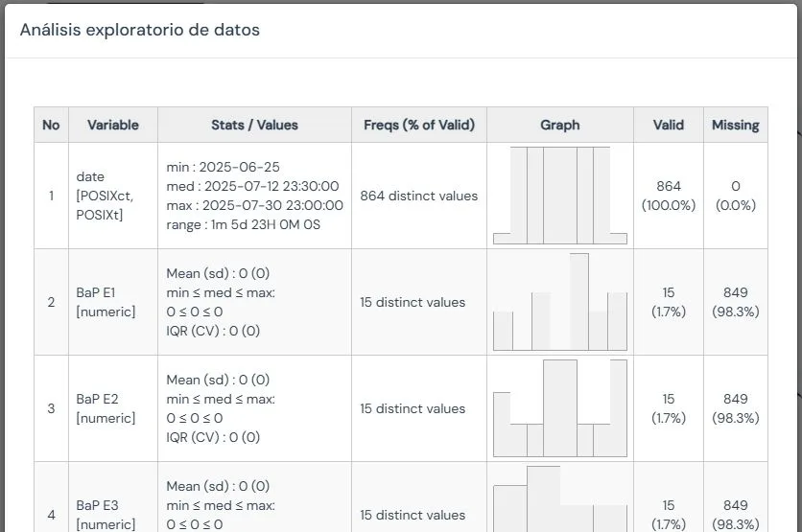Open the BaP E1 histogram graph

tap(560, 302)
